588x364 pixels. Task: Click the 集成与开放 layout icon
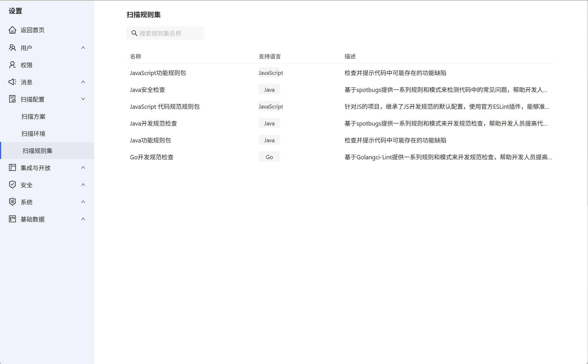point(12,168)
